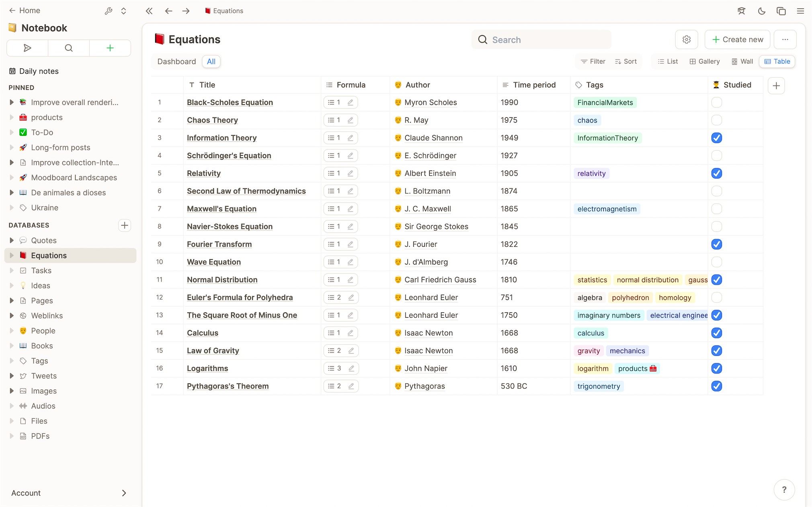
Task: Switch to Gallery view
Action: (705, 62)
